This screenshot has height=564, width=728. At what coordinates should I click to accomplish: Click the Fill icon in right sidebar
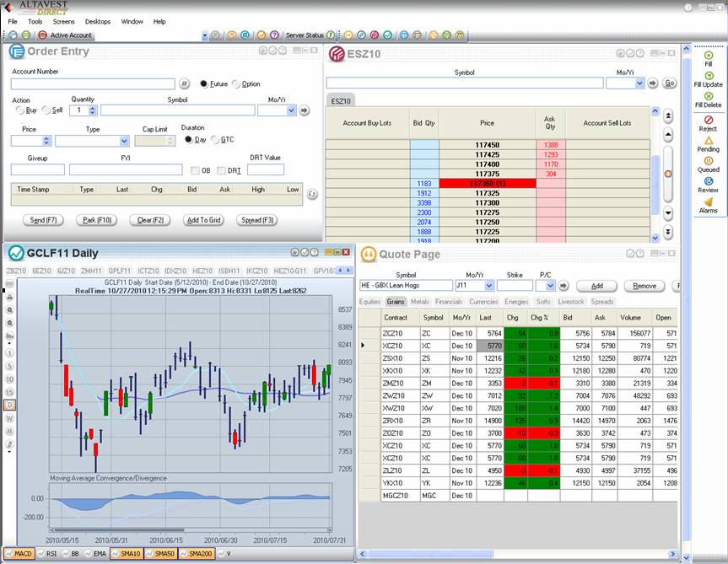[709, 55]
